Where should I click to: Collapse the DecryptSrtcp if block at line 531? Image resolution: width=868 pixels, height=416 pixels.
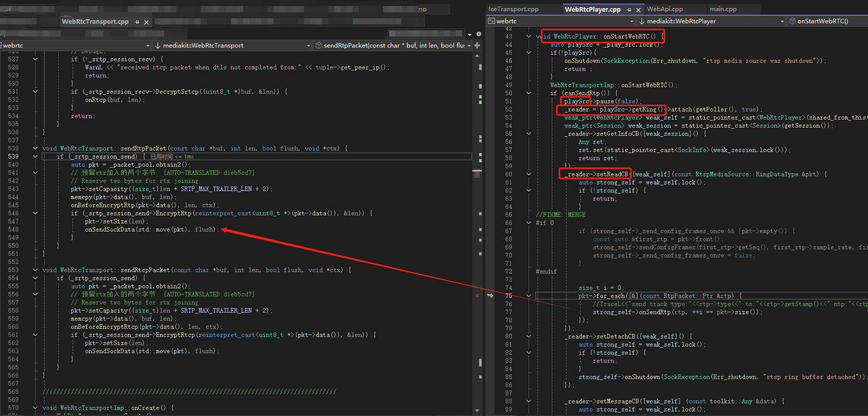point(35,92)
